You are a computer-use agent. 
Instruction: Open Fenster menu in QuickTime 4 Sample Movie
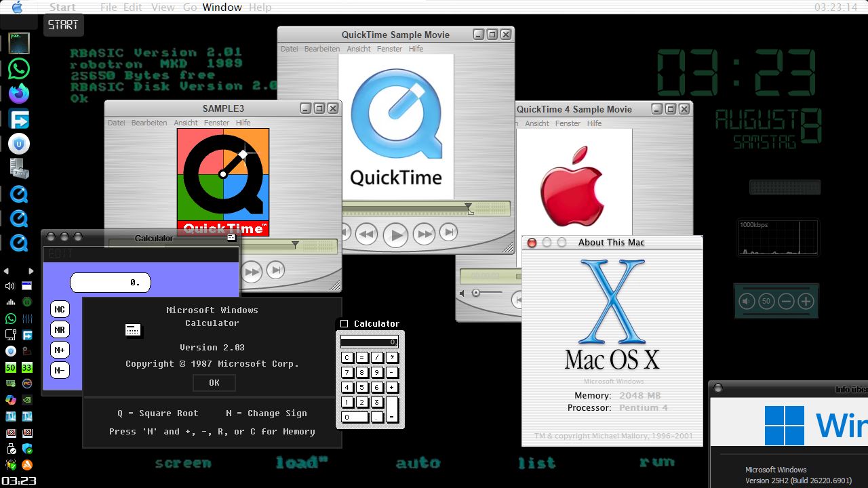tap(568, 123)
